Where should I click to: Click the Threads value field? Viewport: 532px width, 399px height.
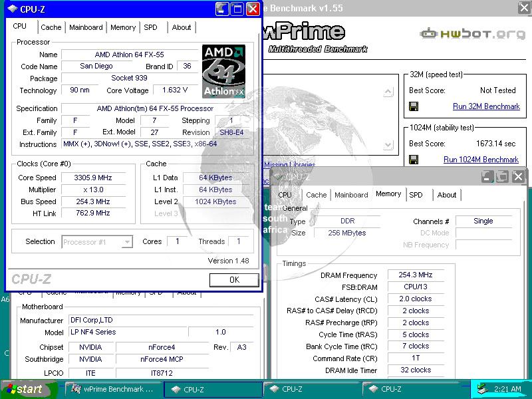[239, 241]
